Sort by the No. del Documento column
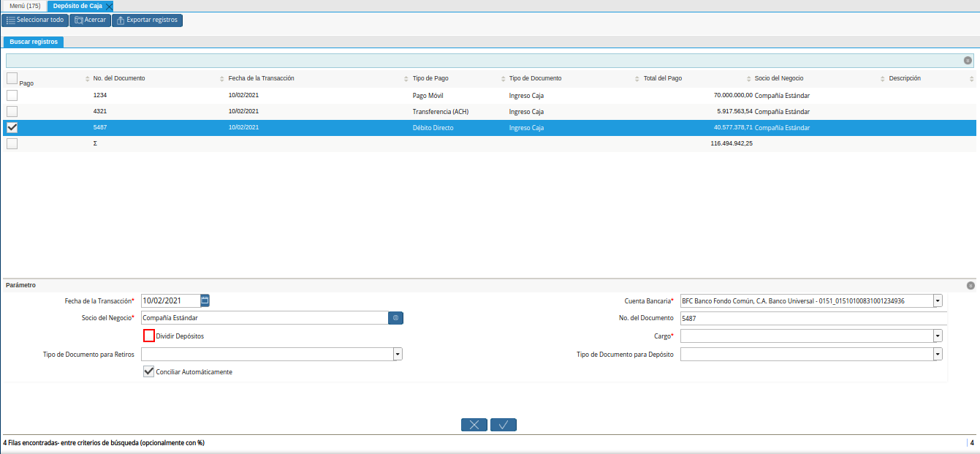Viewport: 980px width, 454px height. coord(119,78)
